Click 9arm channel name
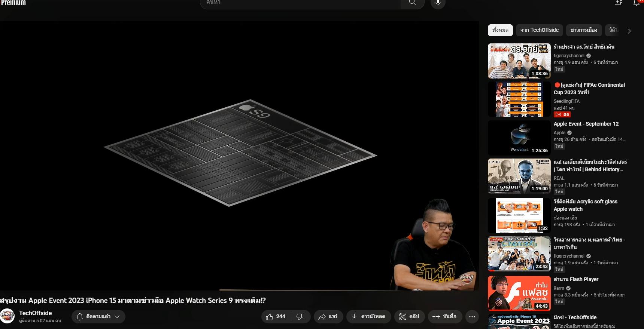The image size is (644, 329). (559, 288)
